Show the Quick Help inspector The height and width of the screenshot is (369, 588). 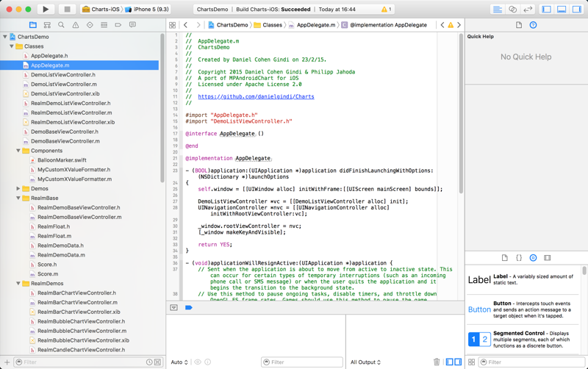pos(533,25)
